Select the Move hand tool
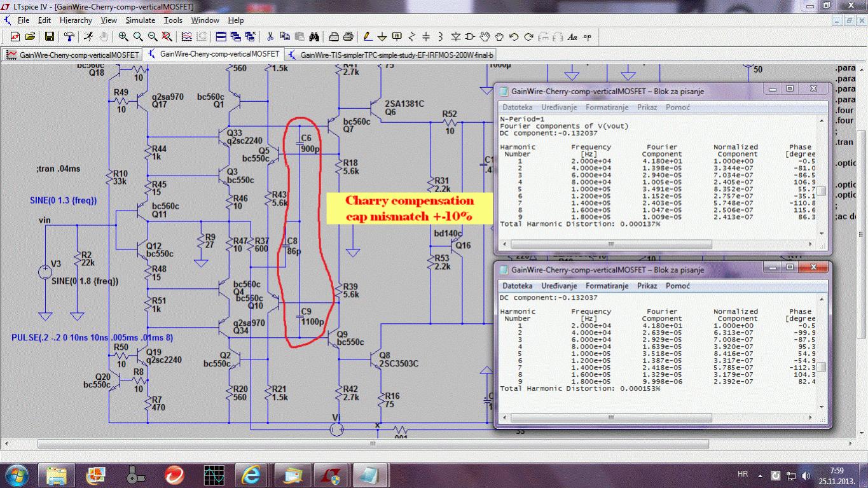868x488 pixels. click(x=485, y=37)
